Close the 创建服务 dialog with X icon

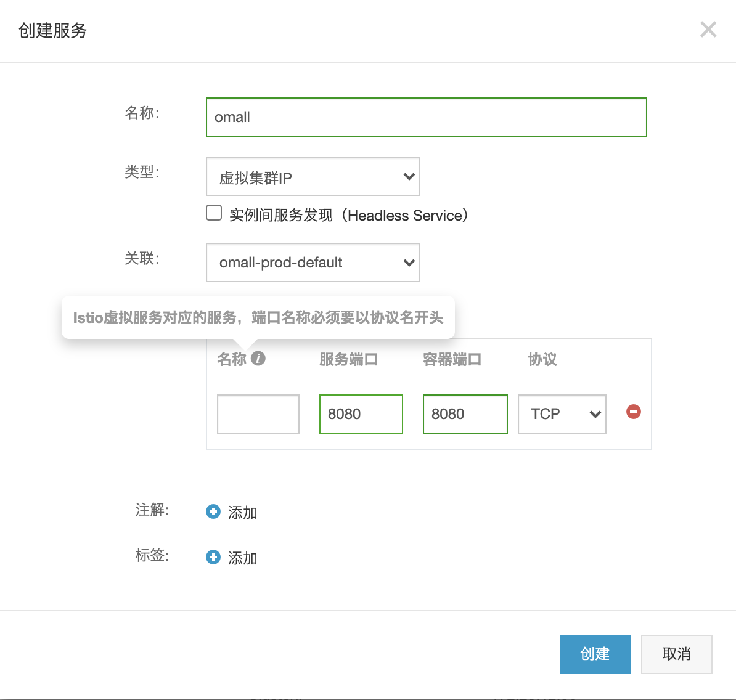click(x=708, y=30)
